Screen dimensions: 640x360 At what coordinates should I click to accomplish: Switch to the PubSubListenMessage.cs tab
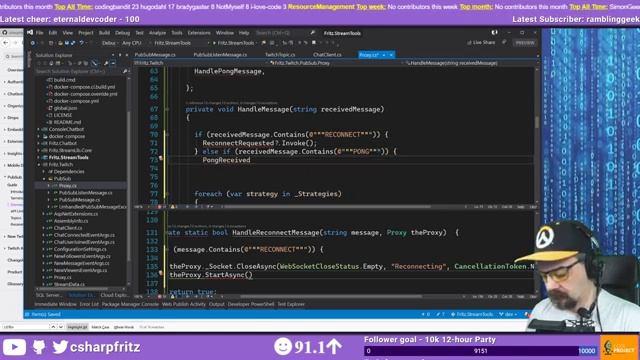pos(220,55)
